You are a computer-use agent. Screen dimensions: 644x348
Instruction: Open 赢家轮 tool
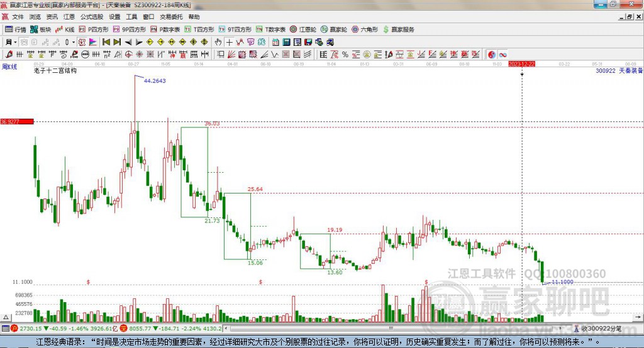(334, 30)
